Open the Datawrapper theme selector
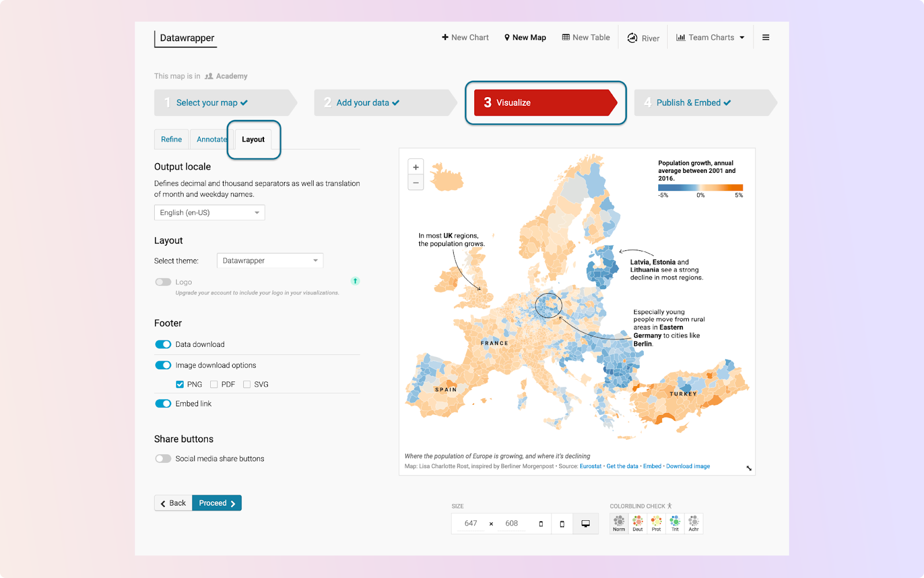924x578 pixels. point(269,260)
